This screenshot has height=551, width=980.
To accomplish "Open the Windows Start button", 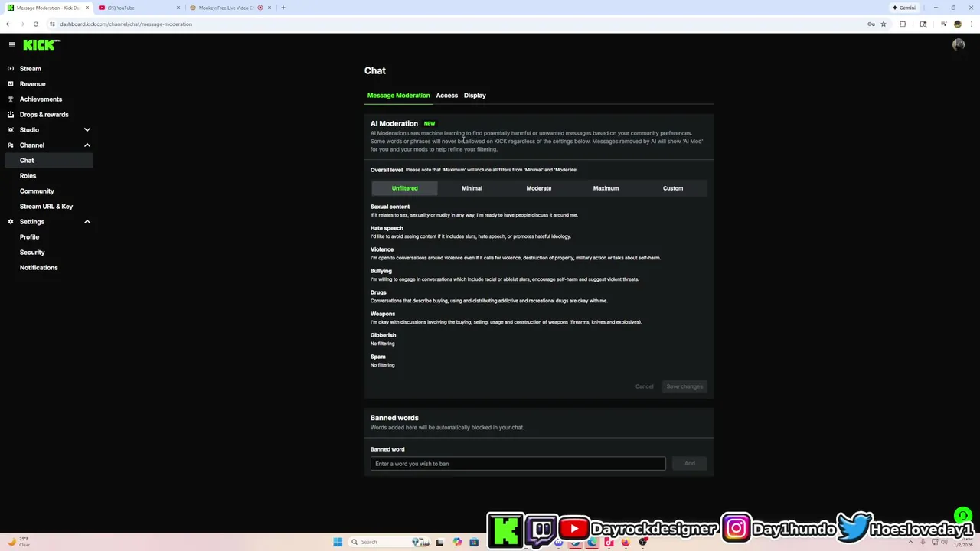I will pos(338,542).
